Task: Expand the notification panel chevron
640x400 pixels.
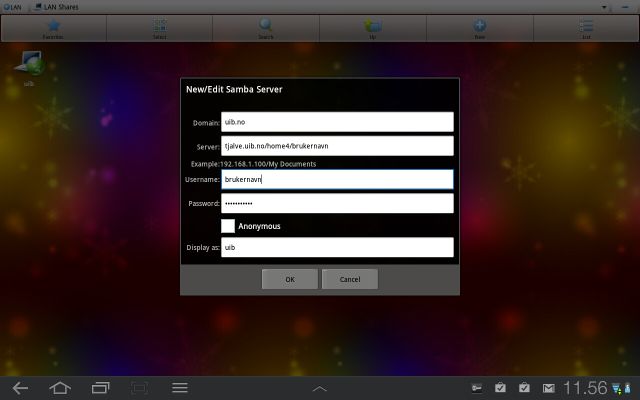Action: coord(320,387)
